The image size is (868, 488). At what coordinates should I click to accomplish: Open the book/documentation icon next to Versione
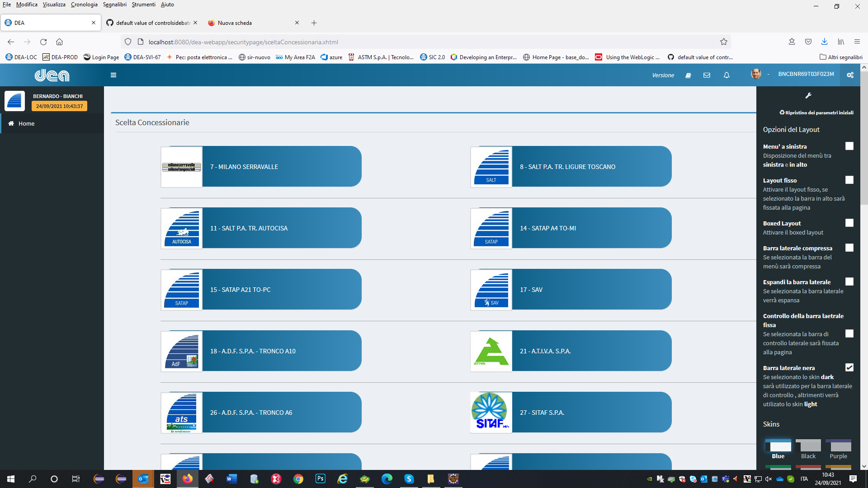tap(688, 75)
